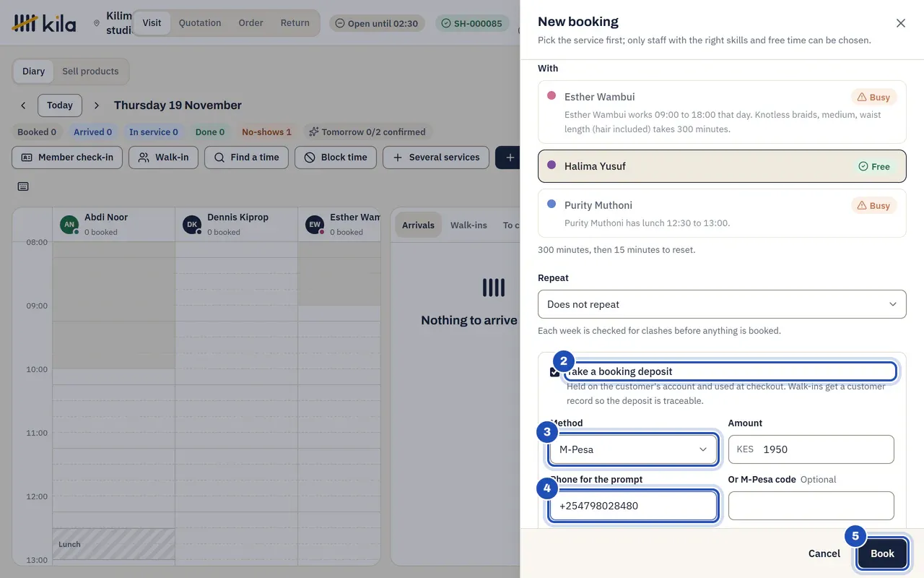The height and width of the screenshot is (578, 924).
Task: Click Abdi Noor's AN avatar
Action: (x=69, y=224)
